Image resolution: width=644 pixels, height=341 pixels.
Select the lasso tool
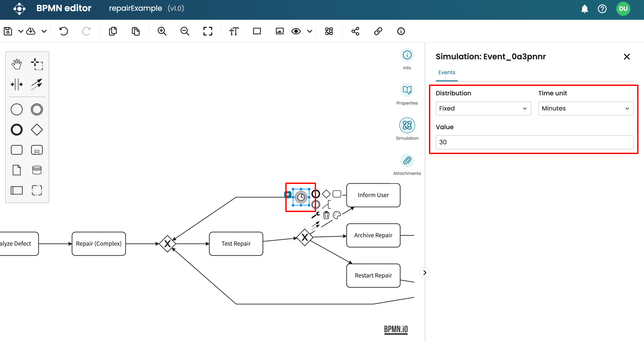click(x=37, y=64)
